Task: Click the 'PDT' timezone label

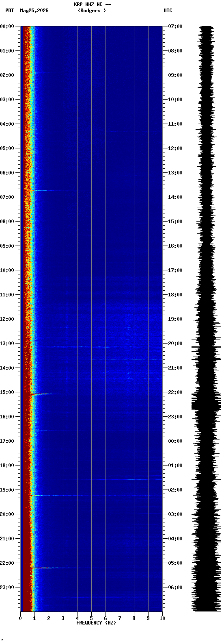Action: 10,11
